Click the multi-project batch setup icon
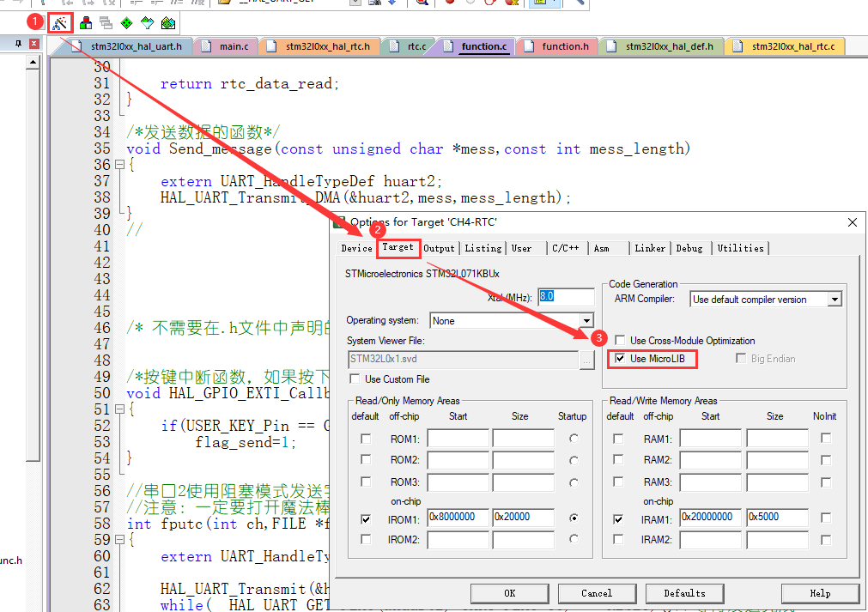The height and width of the screenshot is (612, 868). tap(106, 22)
